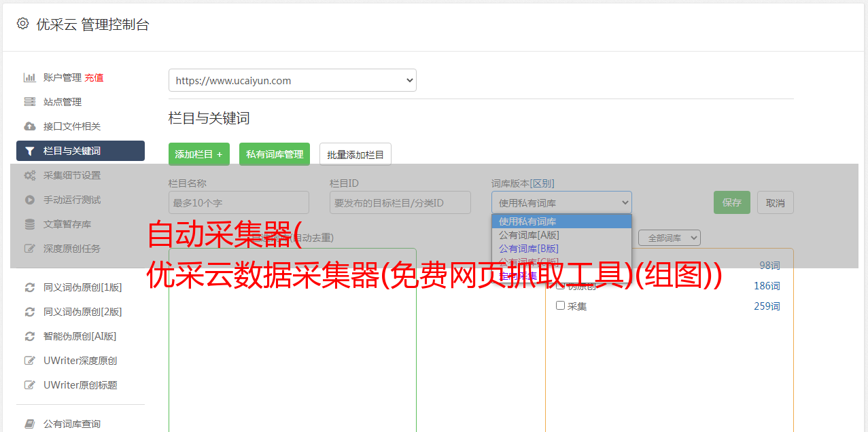Choose 公有词库[B版] in the dropdown list
Screen dimensions: 868x432
click(561, 249)
